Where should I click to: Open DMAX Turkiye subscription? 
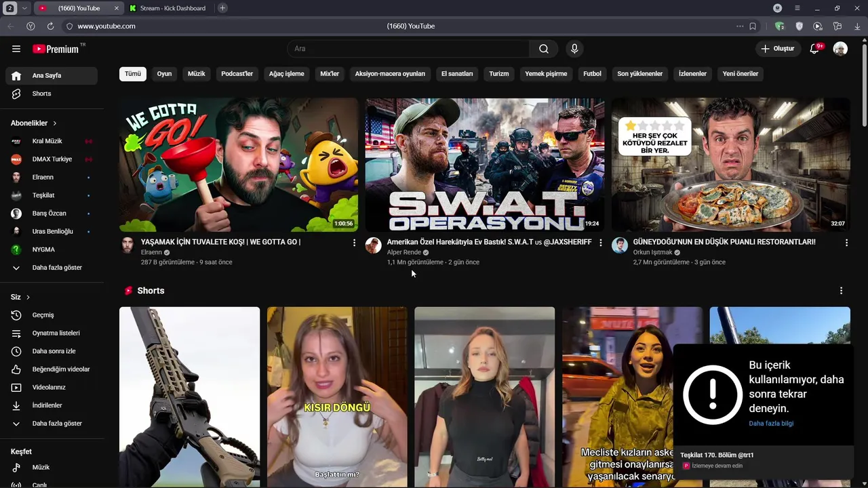52,159
